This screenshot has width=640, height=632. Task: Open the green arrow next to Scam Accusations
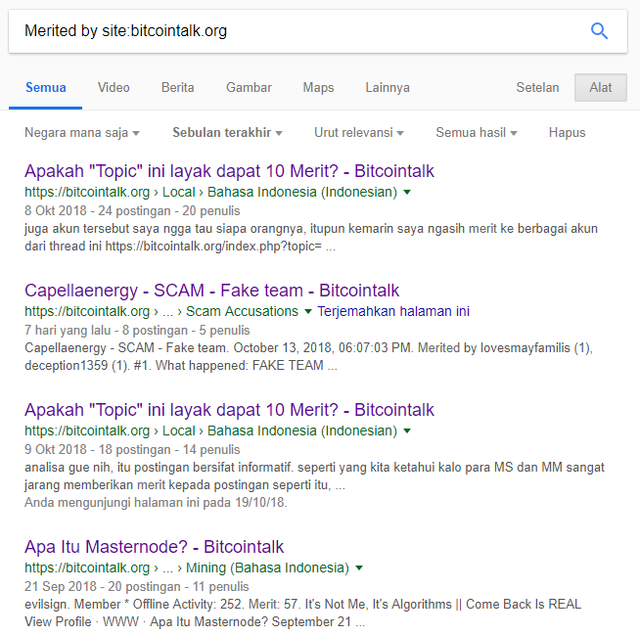coord(308,312)
